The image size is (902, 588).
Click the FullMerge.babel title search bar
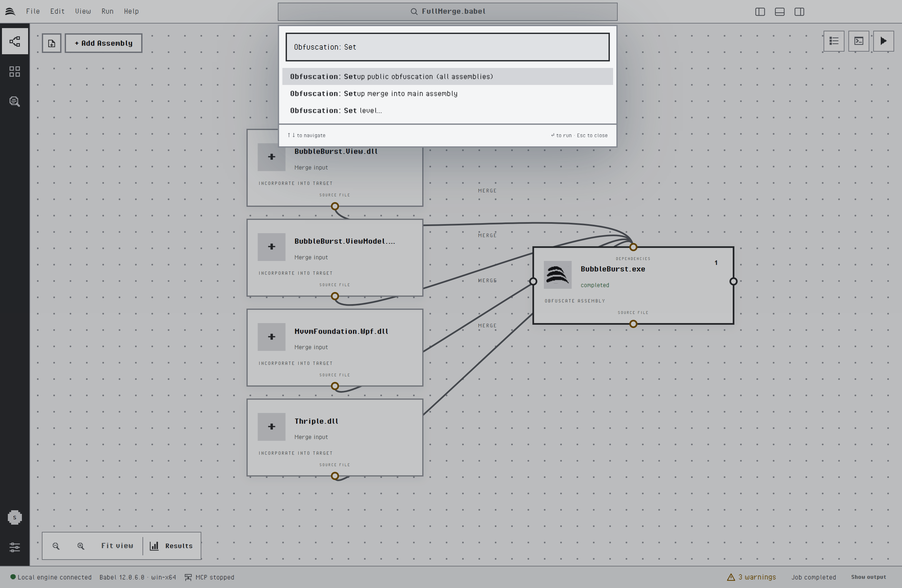[x=447, y=12]
